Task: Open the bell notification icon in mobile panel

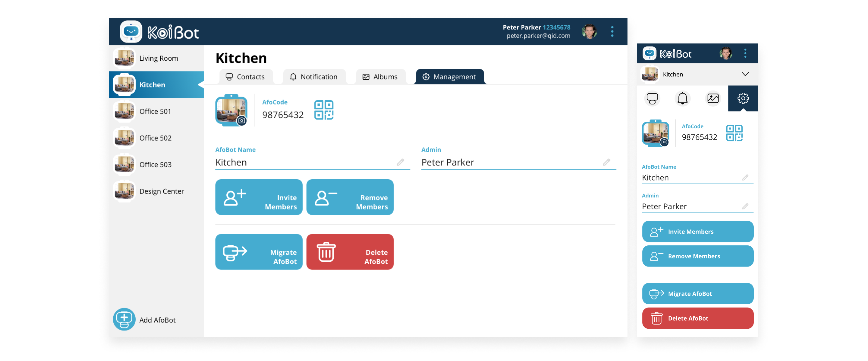Action: (682, 98)
